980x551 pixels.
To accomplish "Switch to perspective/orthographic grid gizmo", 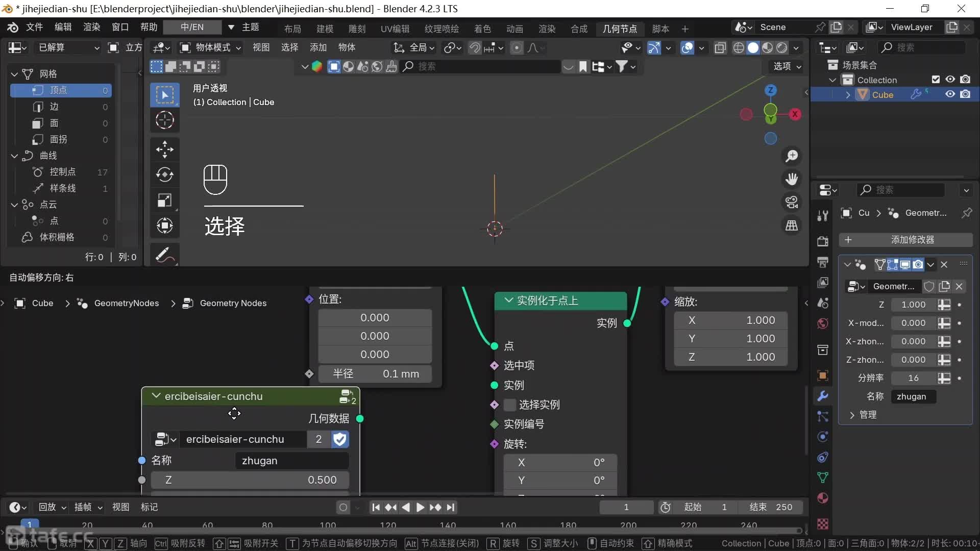I will pos(792,226).
